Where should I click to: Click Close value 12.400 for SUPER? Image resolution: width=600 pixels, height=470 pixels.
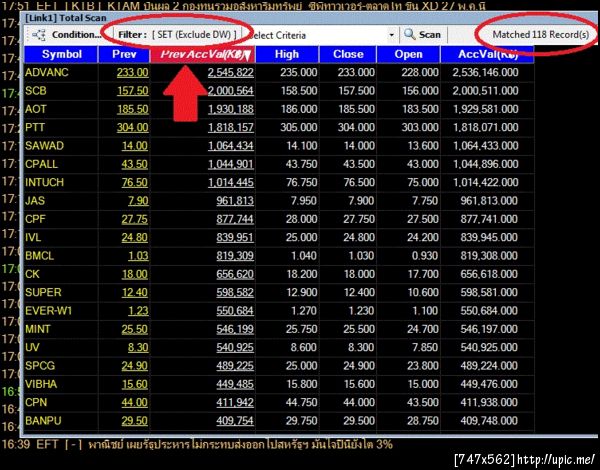point(359,292)
